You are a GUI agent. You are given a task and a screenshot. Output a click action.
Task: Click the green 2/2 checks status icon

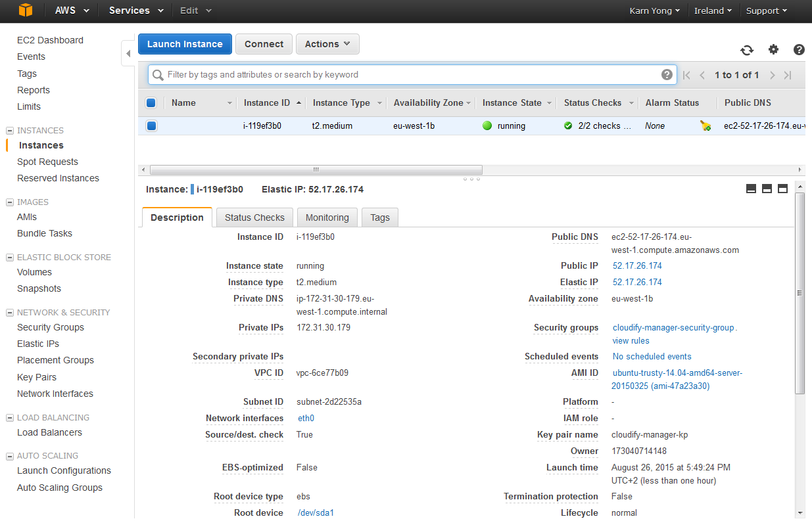click(568, 125)
